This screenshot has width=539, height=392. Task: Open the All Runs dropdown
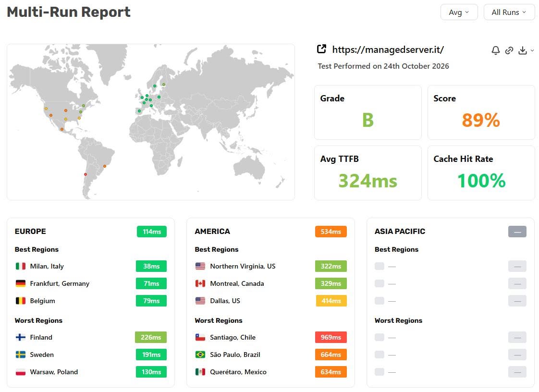[509, 12]
